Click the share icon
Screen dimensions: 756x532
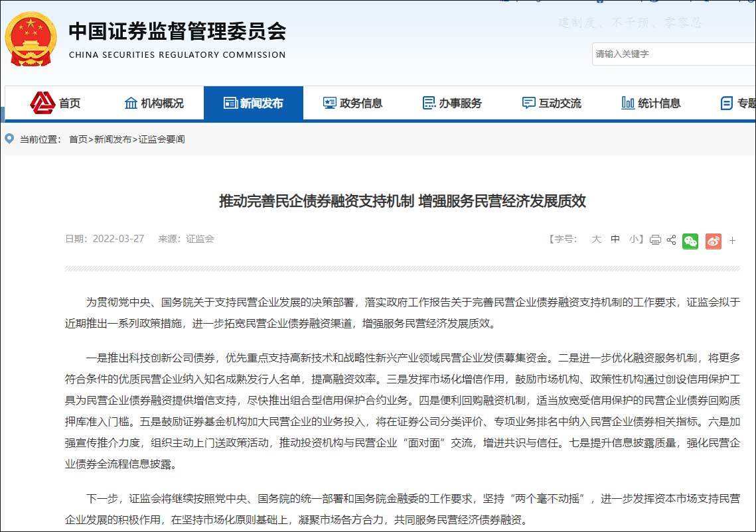(671, 239)
